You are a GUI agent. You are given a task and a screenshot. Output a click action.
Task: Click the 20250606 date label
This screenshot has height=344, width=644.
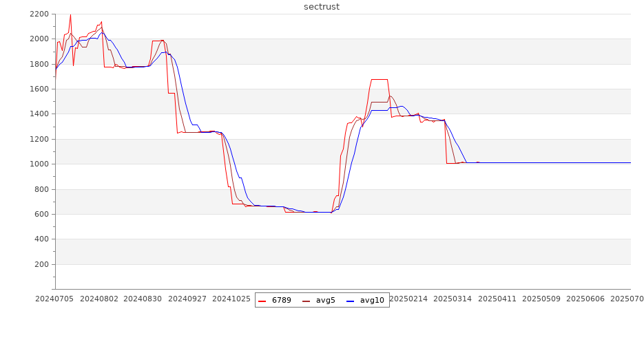click(x=585, y=299)
